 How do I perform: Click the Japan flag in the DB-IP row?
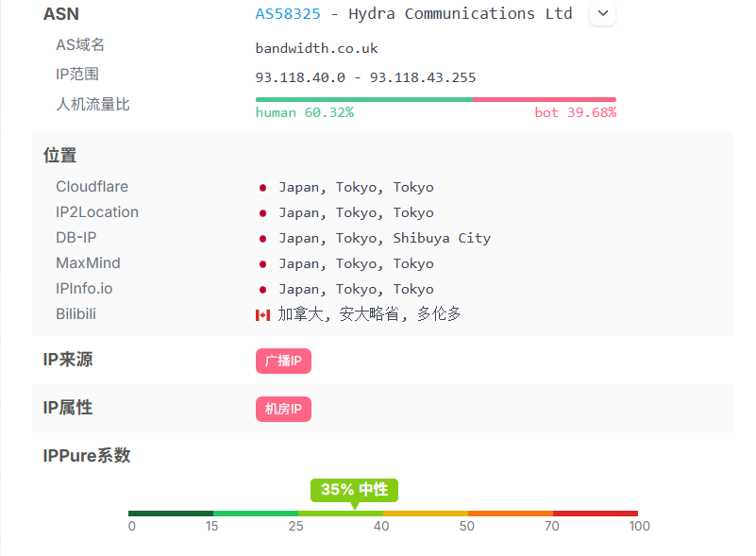(262, 239)
